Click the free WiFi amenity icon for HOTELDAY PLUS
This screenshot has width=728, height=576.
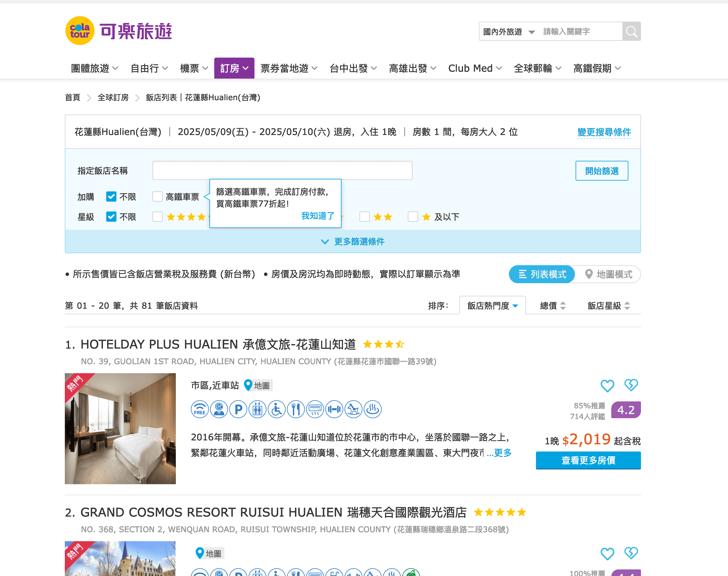click(200, 409)
